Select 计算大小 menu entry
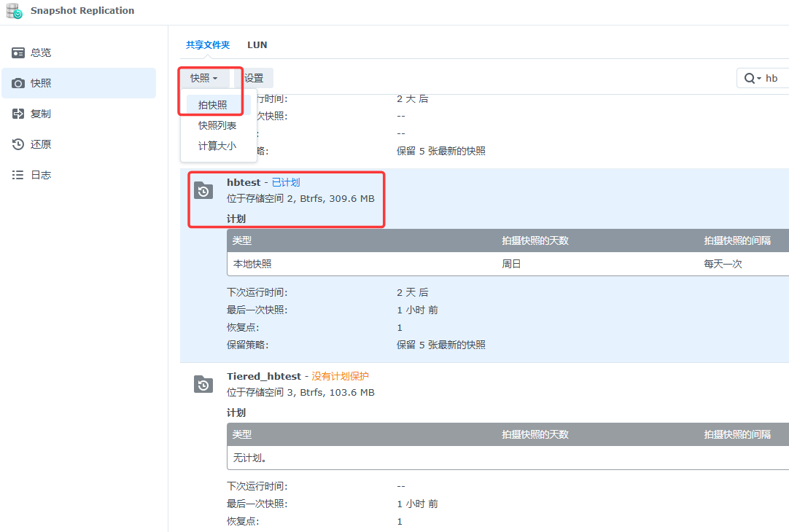 click(x=217, y=146)
